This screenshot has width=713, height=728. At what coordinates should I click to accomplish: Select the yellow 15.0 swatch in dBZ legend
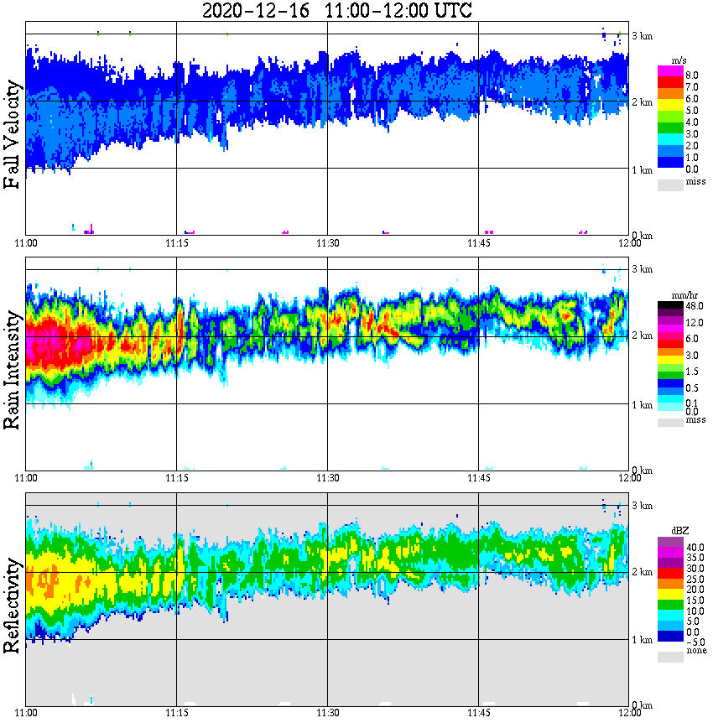click(x=671, y=595)
